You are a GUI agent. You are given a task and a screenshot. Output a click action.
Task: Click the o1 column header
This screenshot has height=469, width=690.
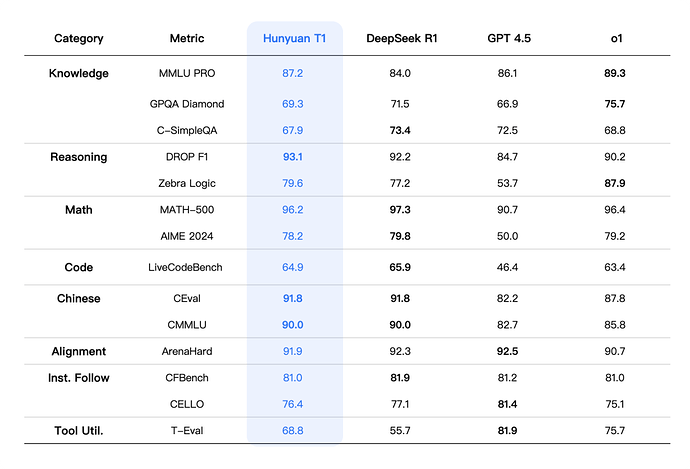(615, 39)
